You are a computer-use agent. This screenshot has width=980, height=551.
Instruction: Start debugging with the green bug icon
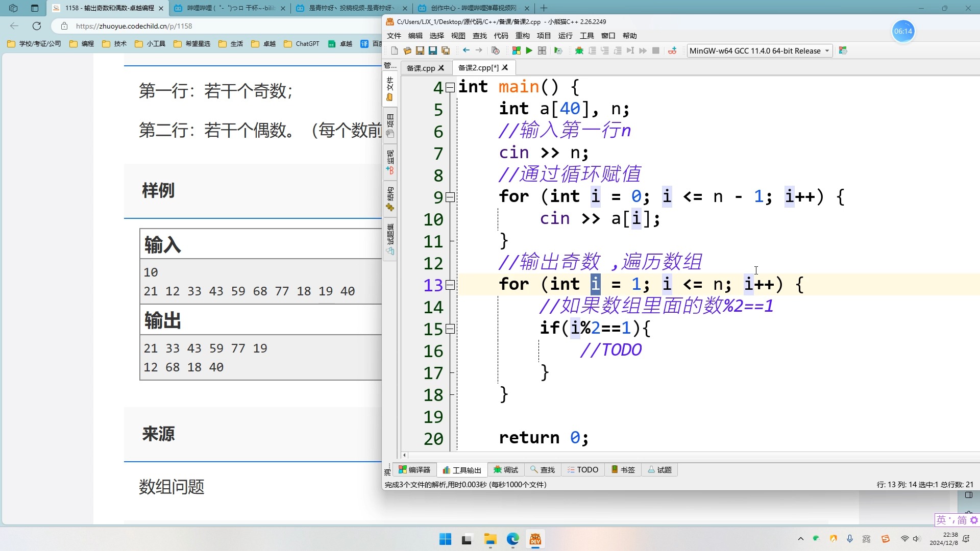[579, 51]
